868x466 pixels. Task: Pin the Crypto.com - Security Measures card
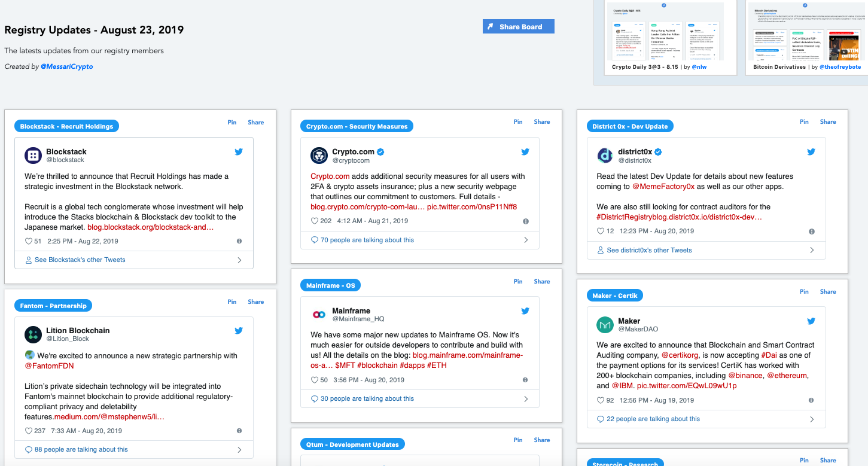(518, 121)
